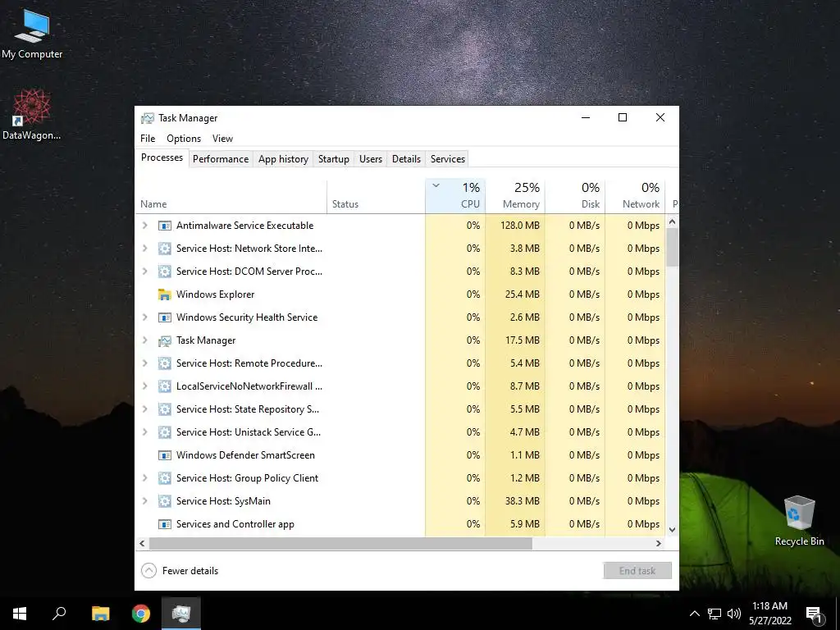Switch to the Performance tab
The image size is (840, 630).
point(221,159)
